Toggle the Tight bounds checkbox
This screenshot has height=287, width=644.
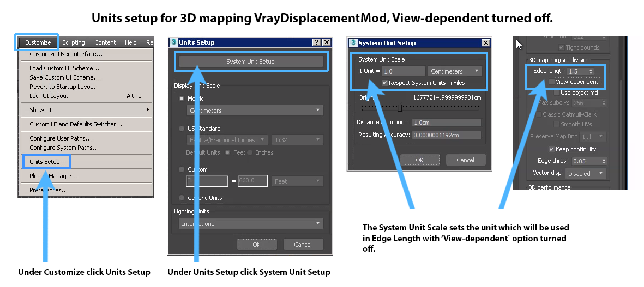tap(562, 47)
